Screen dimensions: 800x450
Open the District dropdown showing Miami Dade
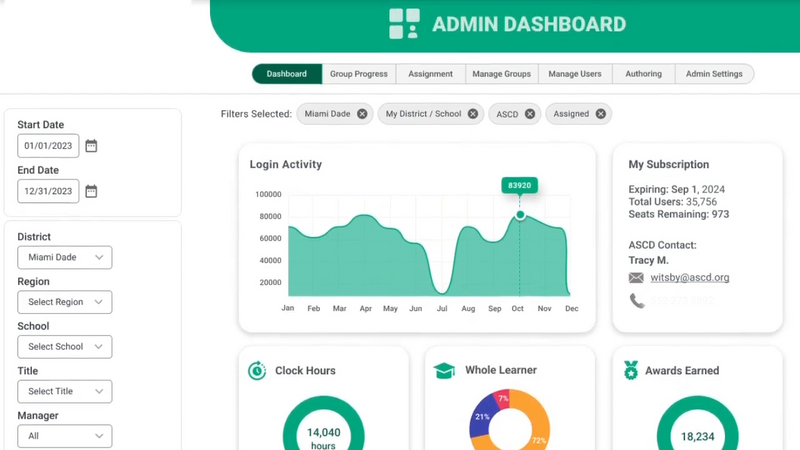65,257
